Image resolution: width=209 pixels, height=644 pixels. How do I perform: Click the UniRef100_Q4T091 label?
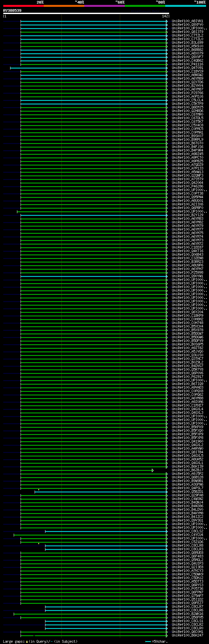coord(187,68)
